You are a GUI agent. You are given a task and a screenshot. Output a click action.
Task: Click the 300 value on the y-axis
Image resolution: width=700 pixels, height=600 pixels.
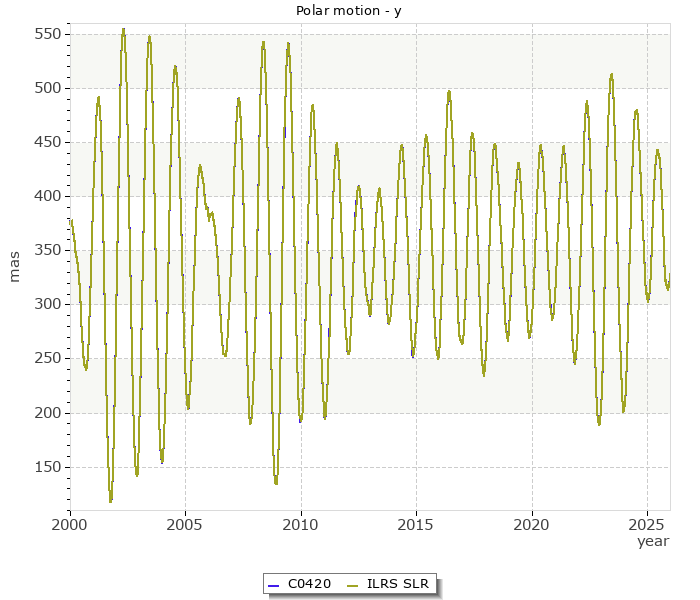click(x=48, y=304)
